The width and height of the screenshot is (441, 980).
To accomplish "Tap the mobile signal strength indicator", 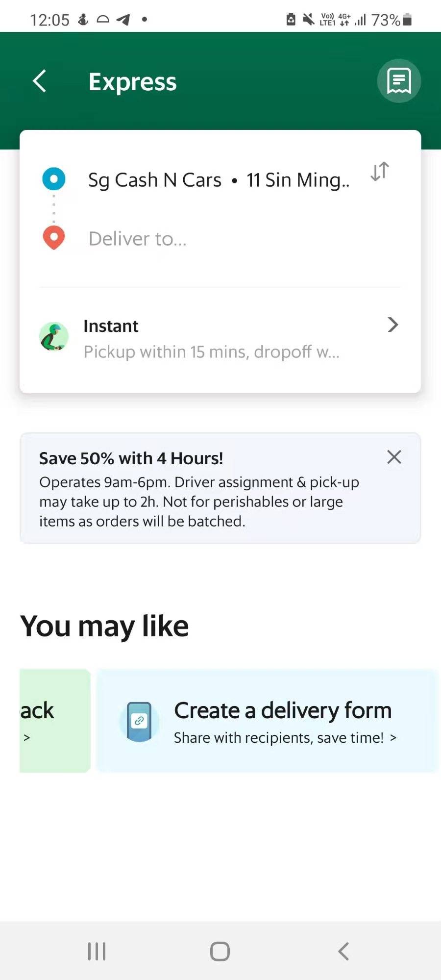I will pos(361,20).
